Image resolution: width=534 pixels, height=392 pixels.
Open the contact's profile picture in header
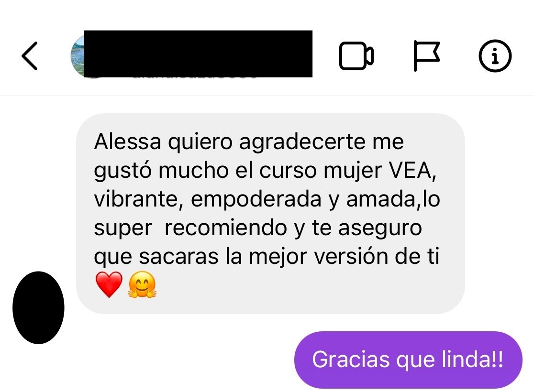(x=78, y=55)
